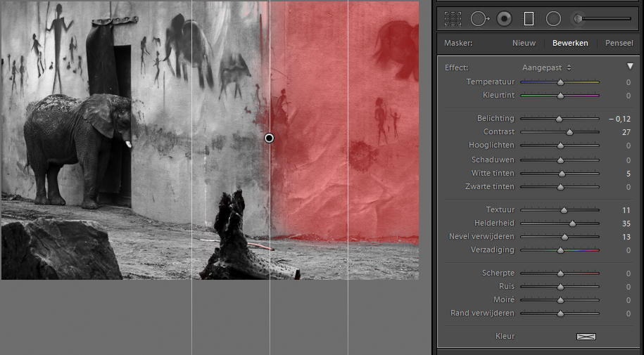
Task: Click the Helderheid value field showing 35
Action: [x=625, y=224]
